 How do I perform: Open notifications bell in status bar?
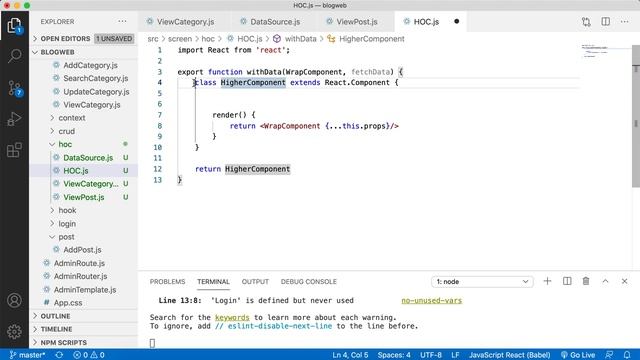coord(627,355)
